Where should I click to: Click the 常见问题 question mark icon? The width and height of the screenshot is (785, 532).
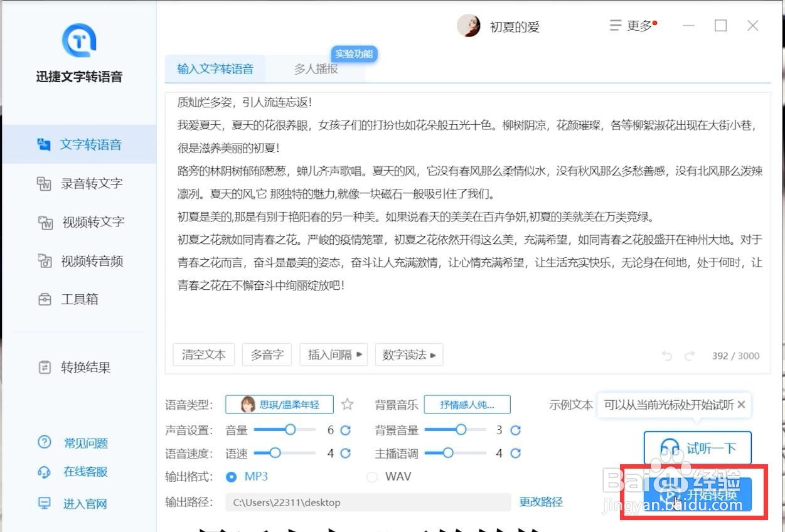[45, 442]
